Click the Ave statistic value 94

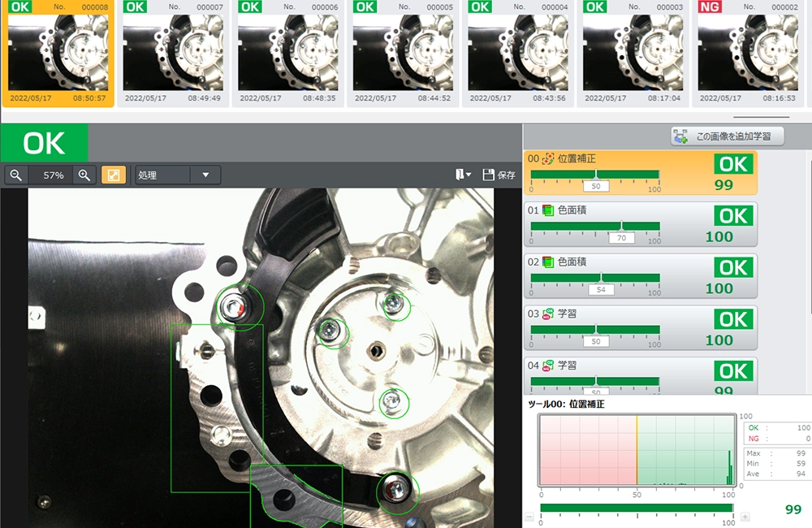801,474
